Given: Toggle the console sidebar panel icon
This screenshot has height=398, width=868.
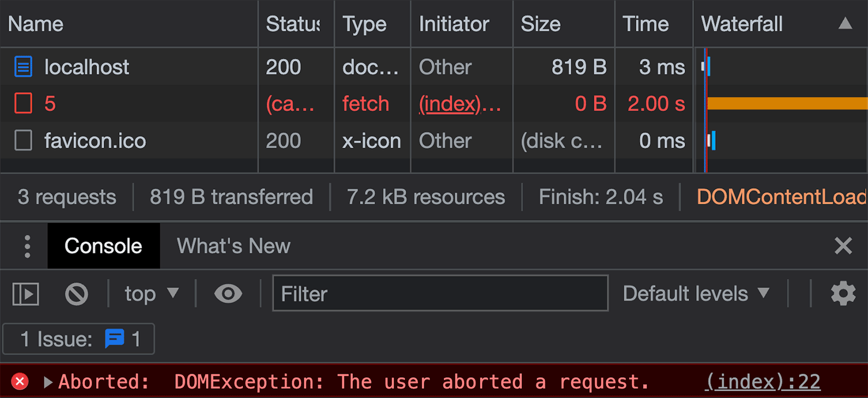Looking at the screenshot, I should 25,294.
